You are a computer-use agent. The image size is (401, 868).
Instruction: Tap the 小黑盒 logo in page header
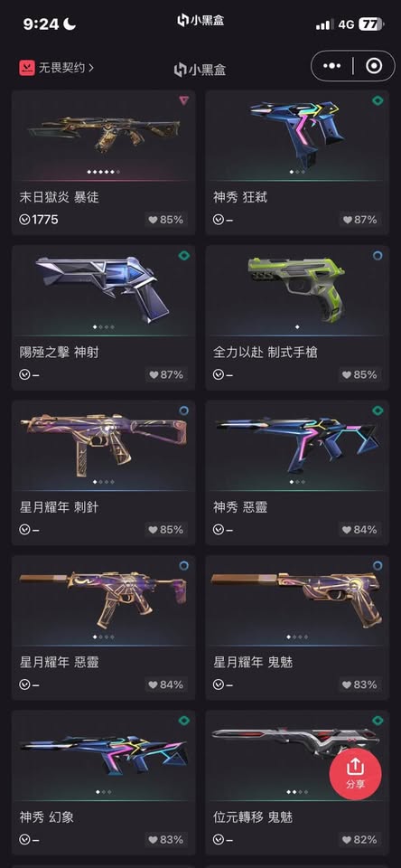200,70
